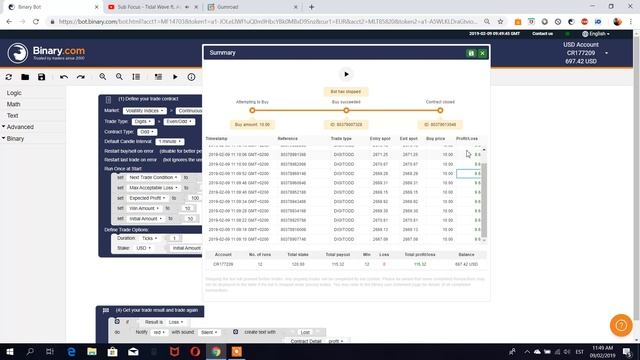Screen dimensions: 640x360
Task: Open the load file folder icon
Action: 25,77
